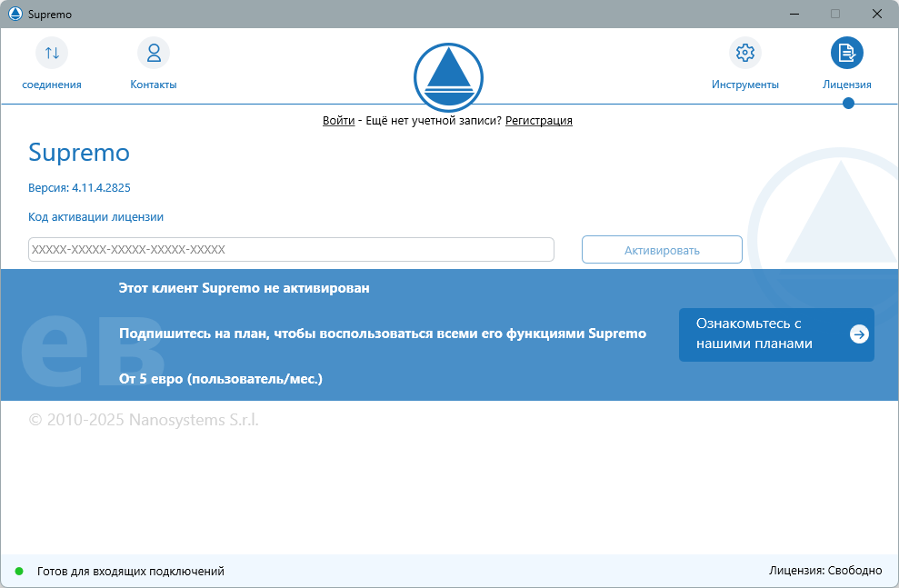Minimize the Supremo window
This screenshot has width=899, height=588.
click(x=794, y=14)
